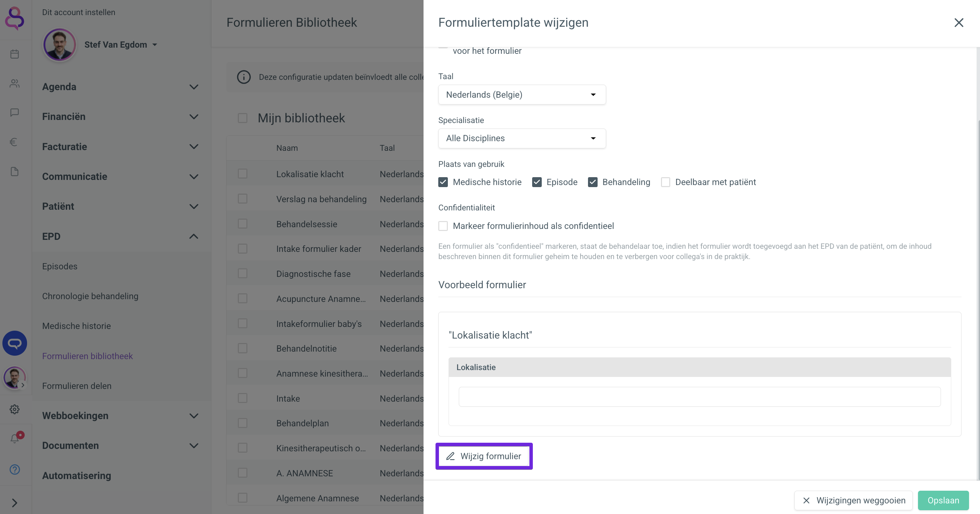The image size is (980, 514).
Task: Open the help question mark icon
Action: tap(14, 469)
